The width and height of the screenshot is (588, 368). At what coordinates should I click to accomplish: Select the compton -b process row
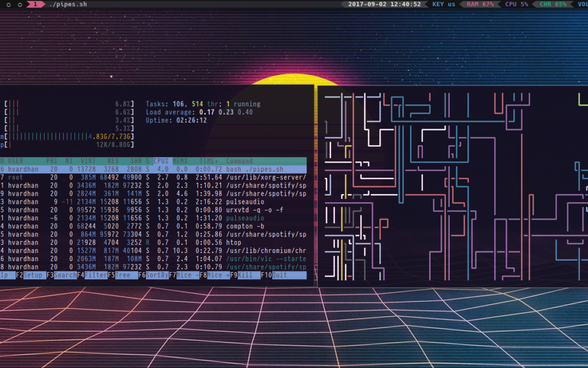coord(152,226)
